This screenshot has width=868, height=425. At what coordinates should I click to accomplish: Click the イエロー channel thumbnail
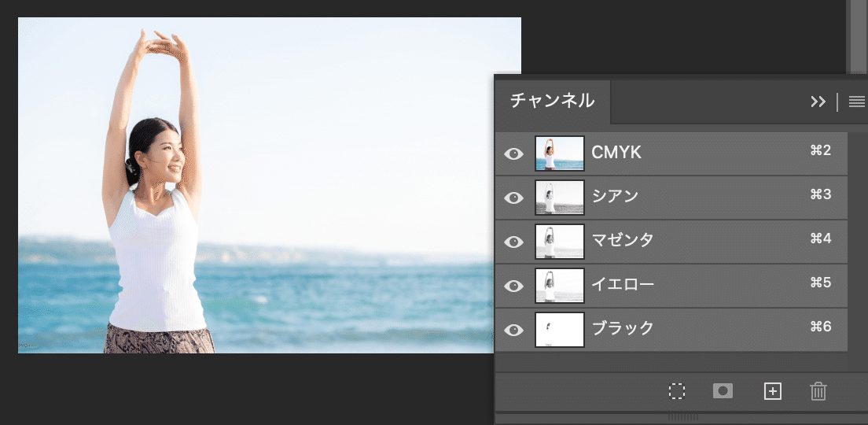(x=560, y=286)
